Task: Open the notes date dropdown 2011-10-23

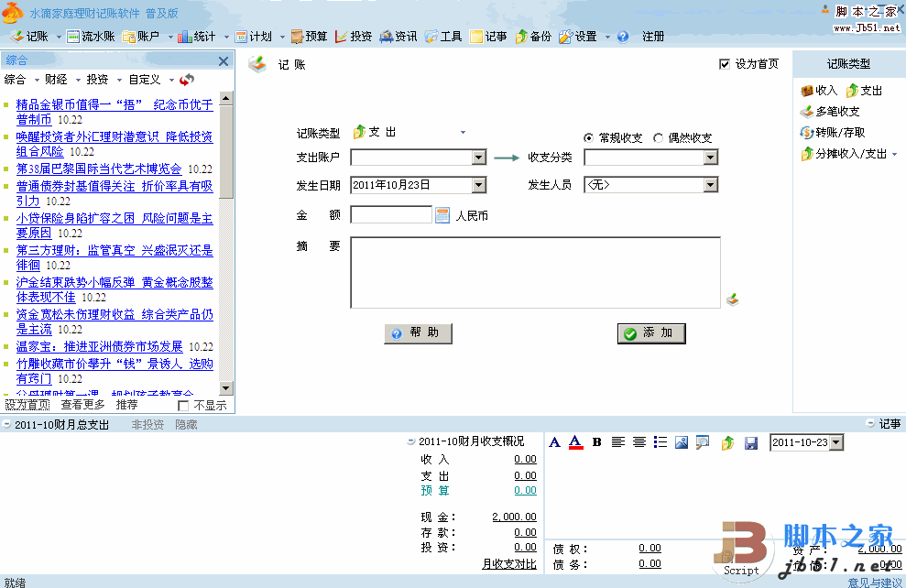Action: pyautogui.click(x=836, y=442)
